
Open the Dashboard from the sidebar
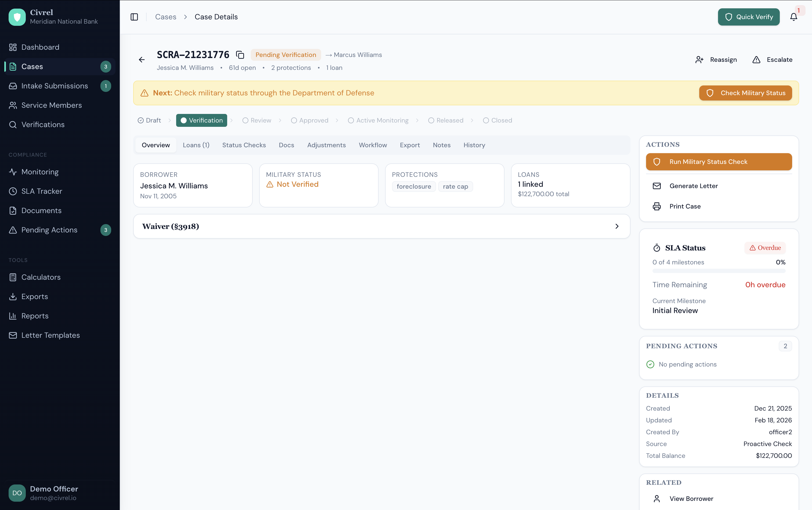[40, 47]
